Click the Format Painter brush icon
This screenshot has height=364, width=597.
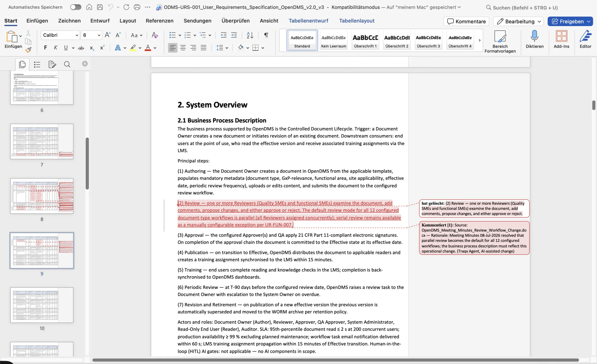tap(28, 49)
